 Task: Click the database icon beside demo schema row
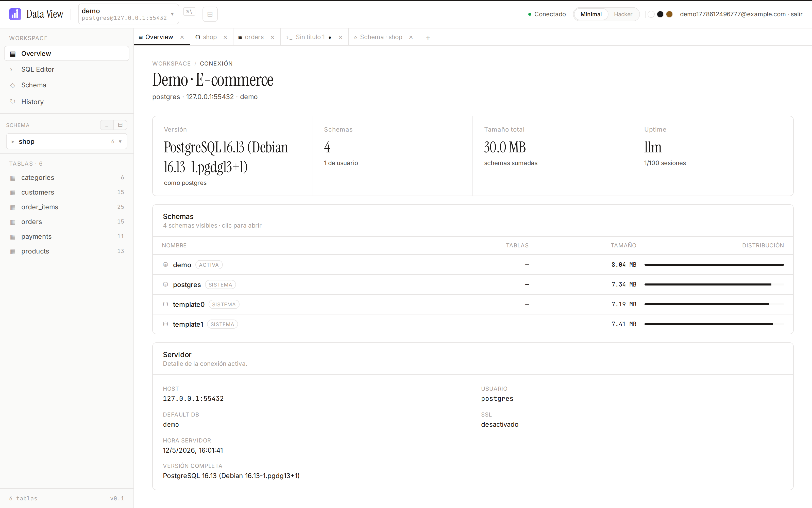pyautogui.click(x=165, y=265)
